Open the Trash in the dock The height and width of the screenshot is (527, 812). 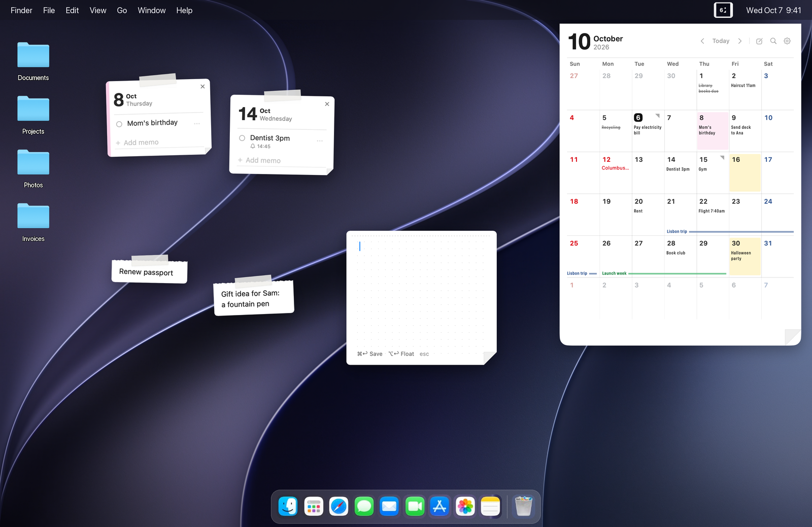[x=523, y=506]
